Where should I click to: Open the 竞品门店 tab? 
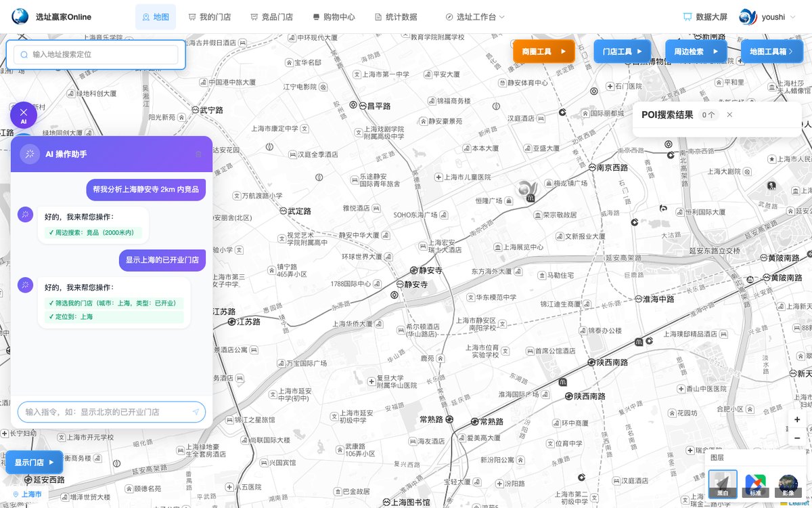pyautogui.click(x=271, y=17)
